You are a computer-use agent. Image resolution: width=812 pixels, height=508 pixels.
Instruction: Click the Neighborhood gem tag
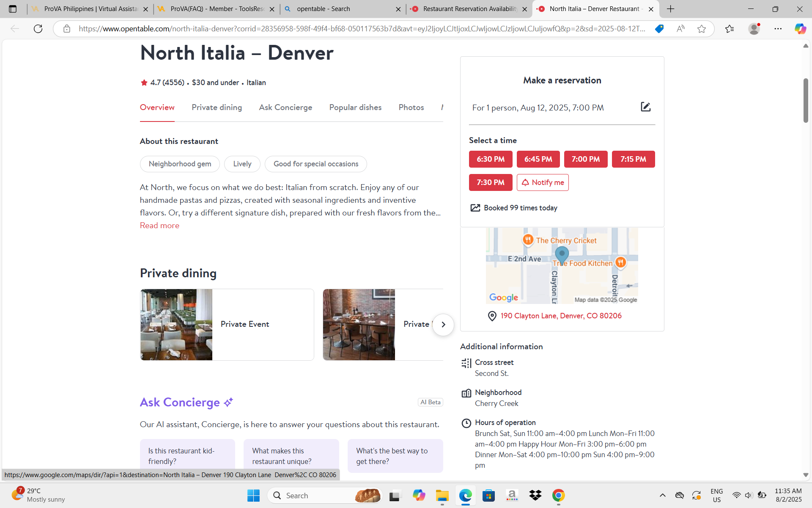(180, 164)
